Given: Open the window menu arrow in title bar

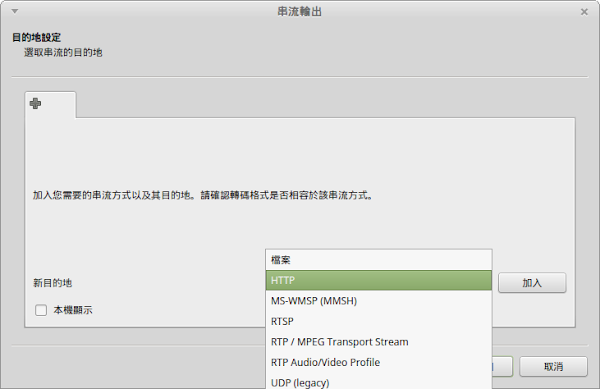Looking at the screenshot, I should coord(15,11).
